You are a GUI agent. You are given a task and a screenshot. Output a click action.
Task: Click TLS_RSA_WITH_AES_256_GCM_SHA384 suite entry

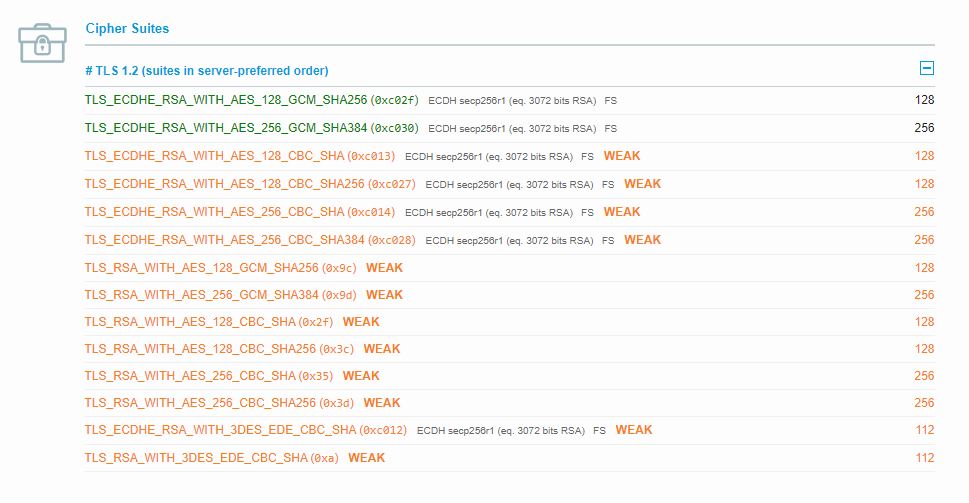pyautogui.click(x=201, y=295)
